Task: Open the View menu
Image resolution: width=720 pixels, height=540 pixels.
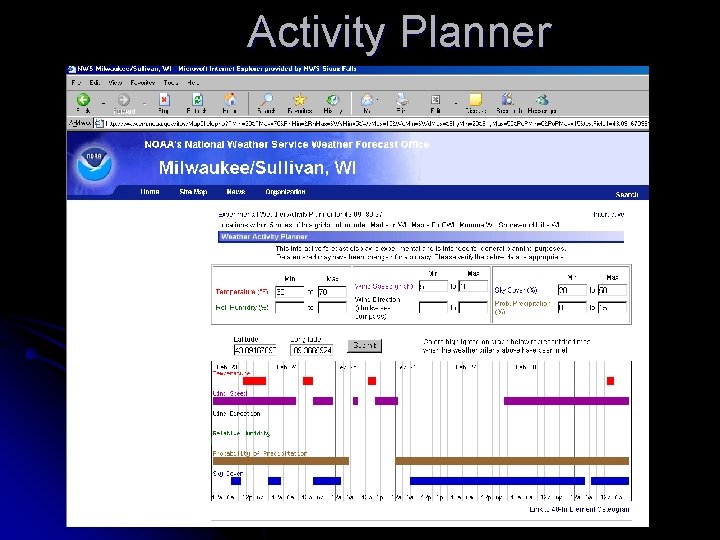Action: (x=115, y=83)
